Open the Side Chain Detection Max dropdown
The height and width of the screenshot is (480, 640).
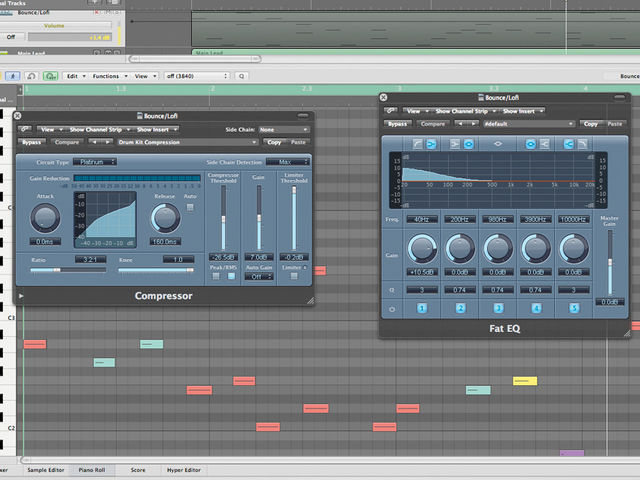click(x=288, y=162)
